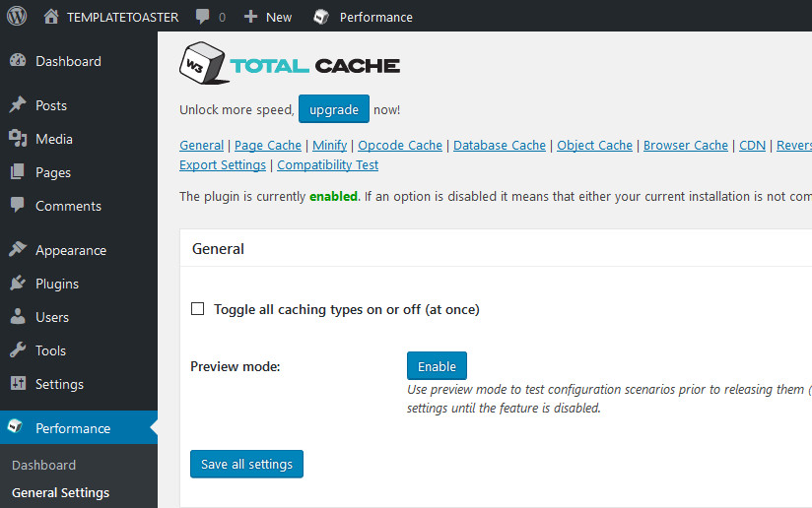Enable preview mode
This screenshot has width=812, height=508.
[x=437, y=366]
